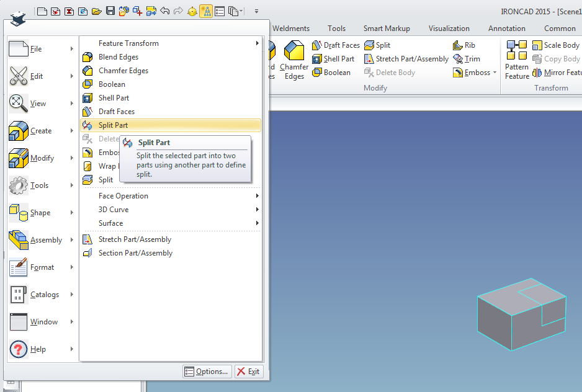Open the Catalogs menu category

tap(42, 295)
